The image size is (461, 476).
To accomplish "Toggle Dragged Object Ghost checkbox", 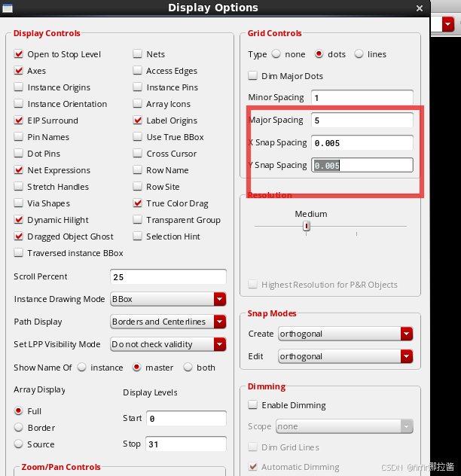I will point(19,236).
